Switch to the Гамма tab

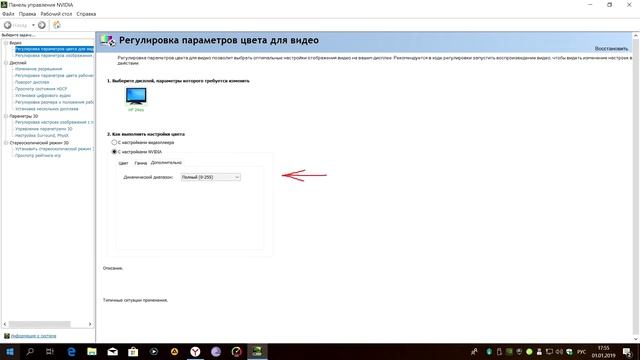(140, 163)
